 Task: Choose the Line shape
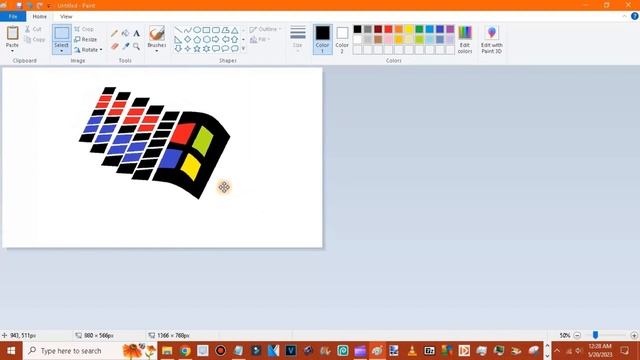click(x=178, y=30)
